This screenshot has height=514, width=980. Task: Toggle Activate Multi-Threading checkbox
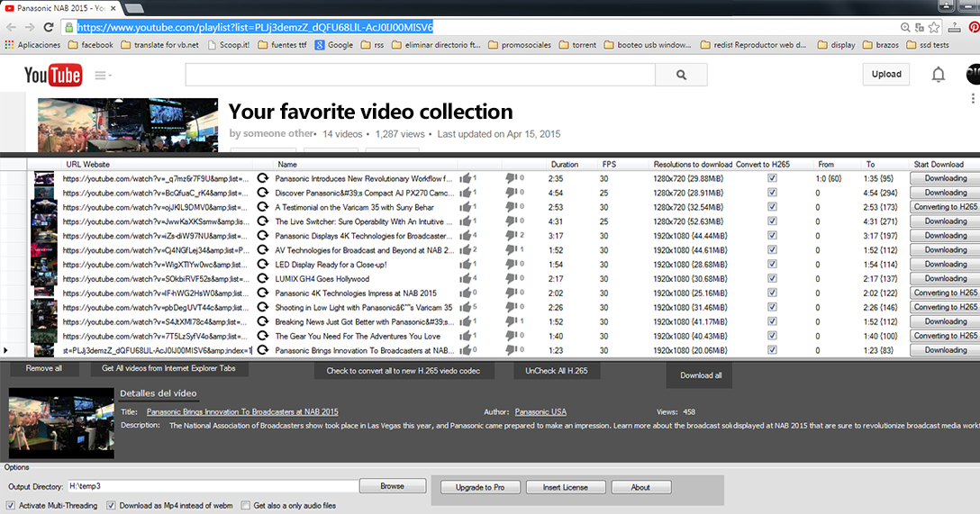point(11,505)
